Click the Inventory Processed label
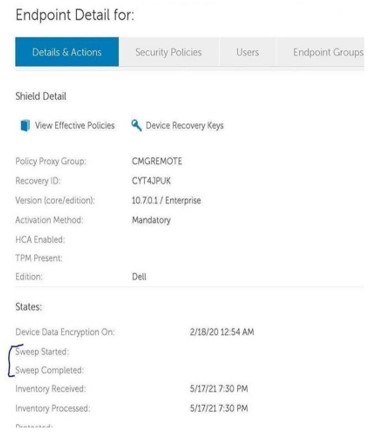The width and height of the screenshot is (370, 436). [x=53, y=408]
